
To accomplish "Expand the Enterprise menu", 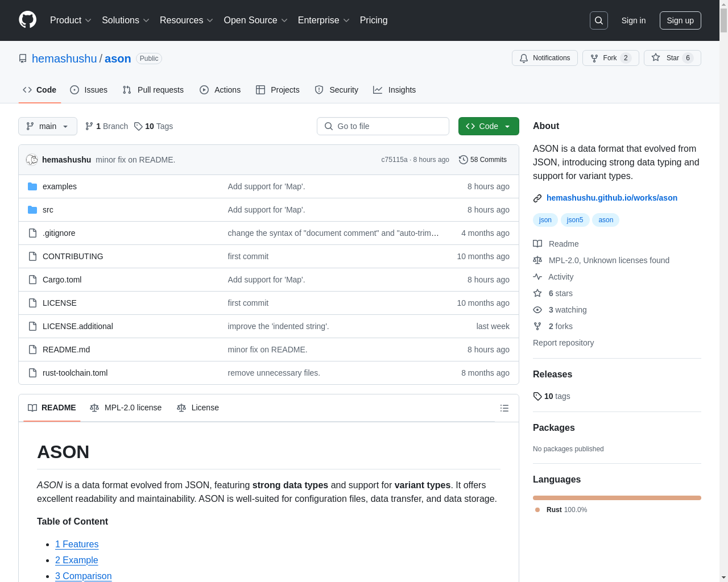I will tap(324, 20).
